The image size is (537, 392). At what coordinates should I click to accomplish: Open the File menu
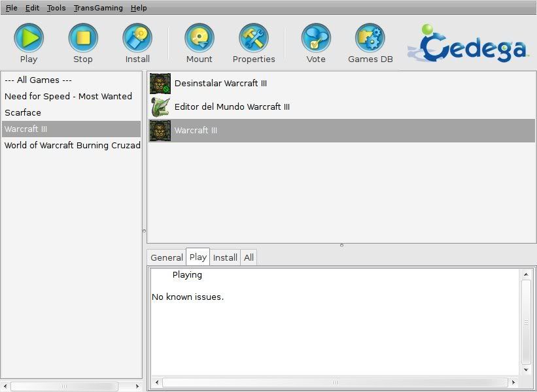point(12,8)
